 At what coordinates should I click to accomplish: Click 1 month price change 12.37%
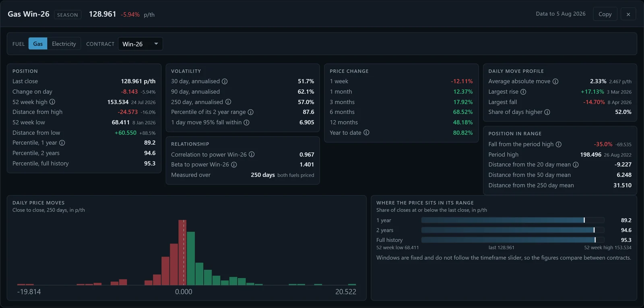(x=463, y=92)
